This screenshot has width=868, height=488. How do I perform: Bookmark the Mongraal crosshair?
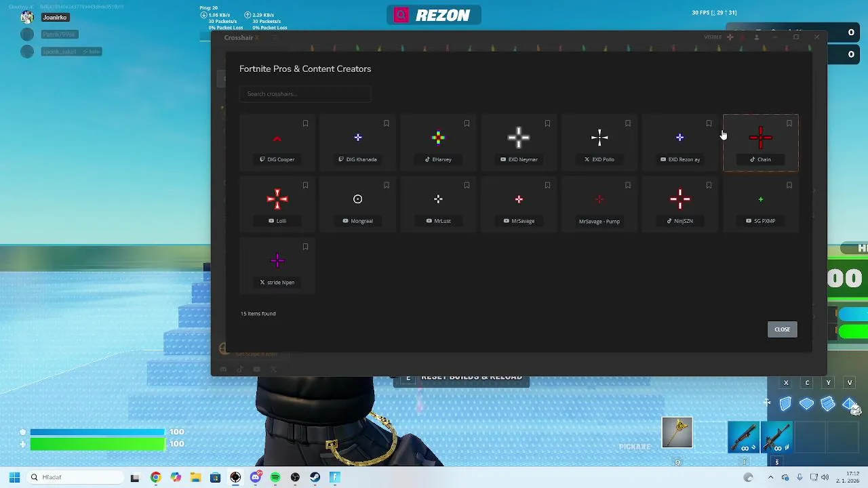[x=386, y=185]
